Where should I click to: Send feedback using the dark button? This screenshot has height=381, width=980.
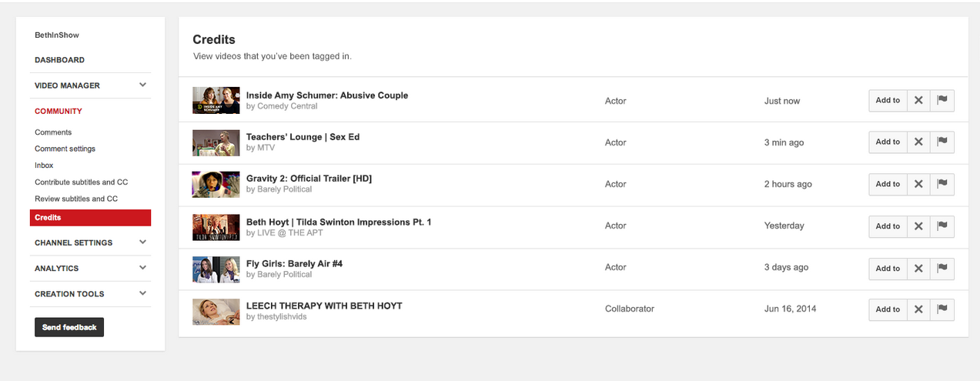(69, 327)
